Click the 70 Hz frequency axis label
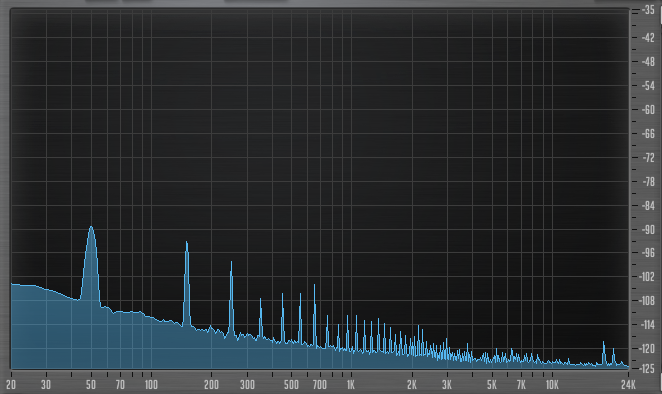This screenshot has width=662, height=394. coord(120,385)
